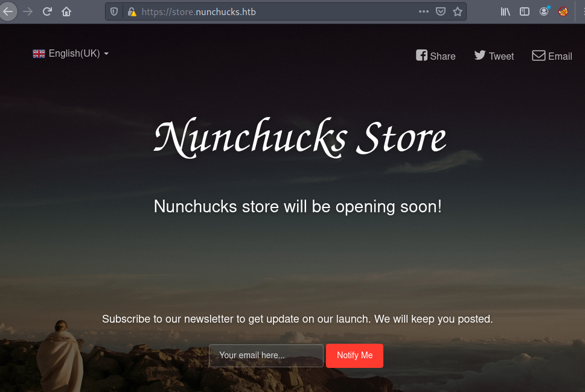The width and height of the screenshot is (585, 392).
Task: Toggle the browser sidebar
Action: (525, 11)
